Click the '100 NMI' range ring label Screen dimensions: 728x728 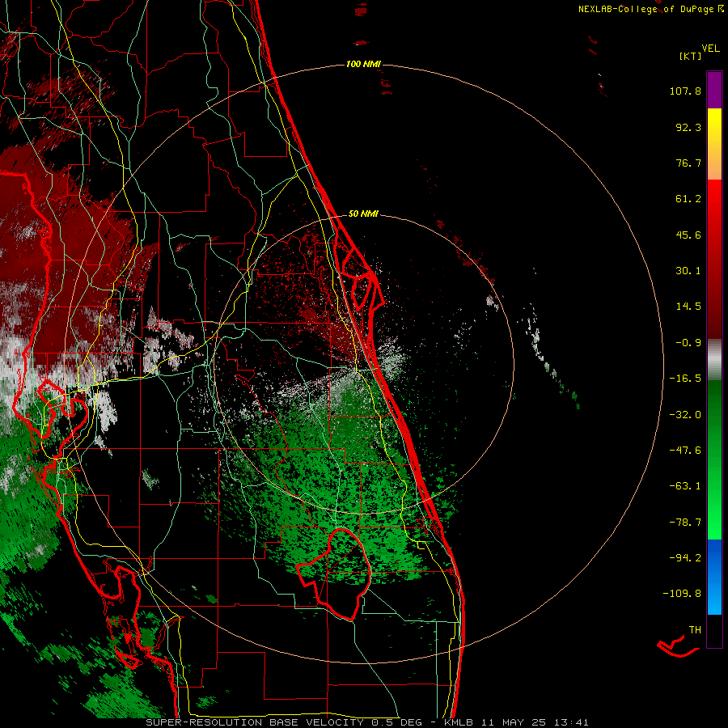click(x=363, y=64)
